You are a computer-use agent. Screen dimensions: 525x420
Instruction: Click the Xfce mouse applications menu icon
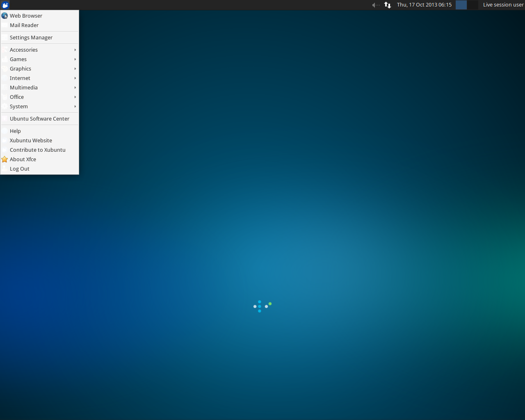point(5,5)
